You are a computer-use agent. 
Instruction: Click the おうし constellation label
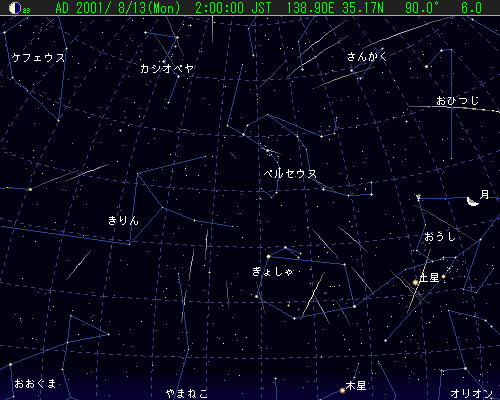click(x=440, y=237)
